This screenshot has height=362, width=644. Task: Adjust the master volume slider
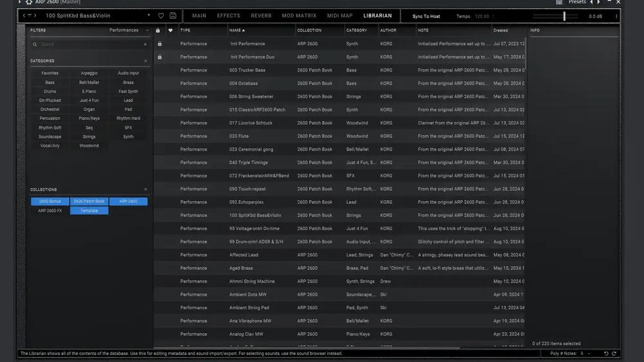(x=564, y=16)
